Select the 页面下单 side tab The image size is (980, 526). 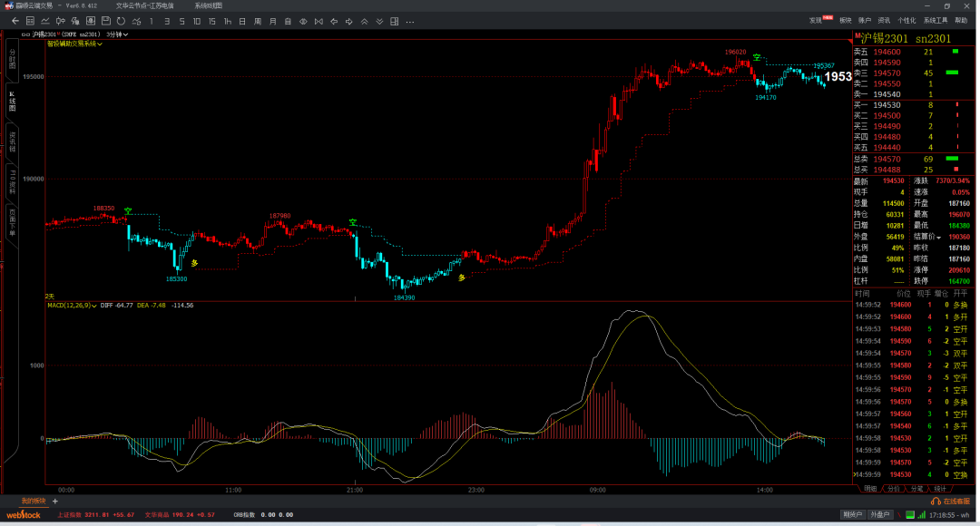[x=12, y=223]
